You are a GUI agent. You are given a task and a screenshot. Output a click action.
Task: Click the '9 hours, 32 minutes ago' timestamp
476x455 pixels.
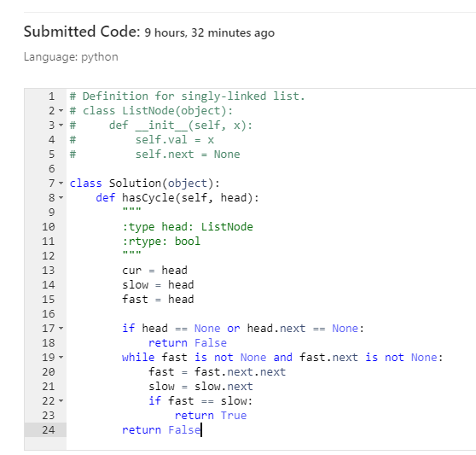point(210,32)
